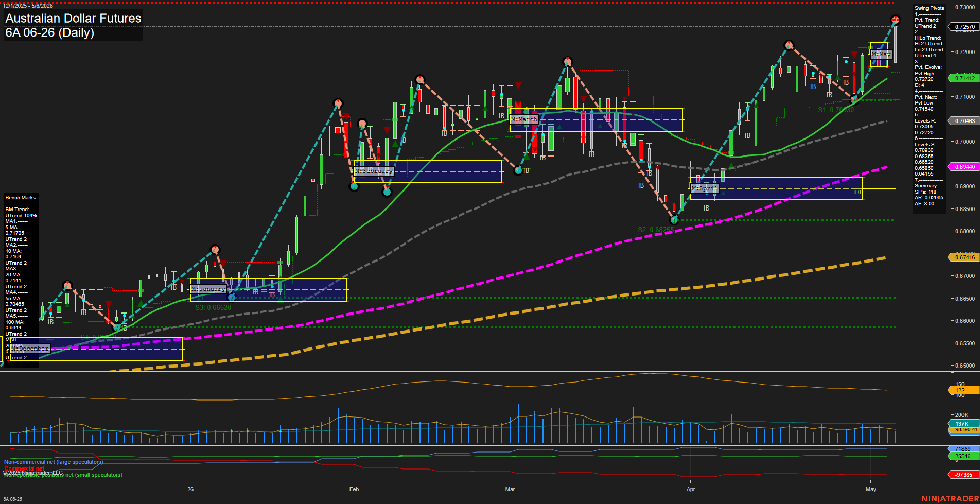
Task: Click the Bench Marks panel heading
Action: (21, 198)
